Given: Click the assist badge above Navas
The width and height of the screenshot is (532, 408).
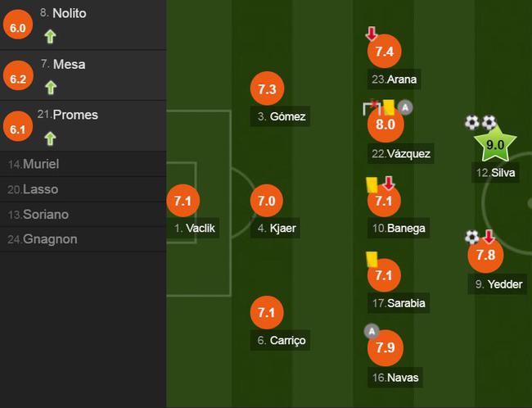Looking at the screenshot, I should (x=372, y=331).
